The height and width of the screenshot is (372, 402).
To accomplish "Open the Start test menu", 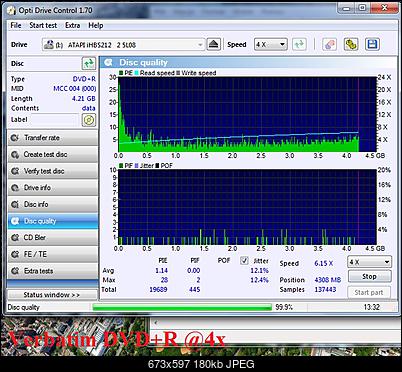I will click(x=43, y=25).
